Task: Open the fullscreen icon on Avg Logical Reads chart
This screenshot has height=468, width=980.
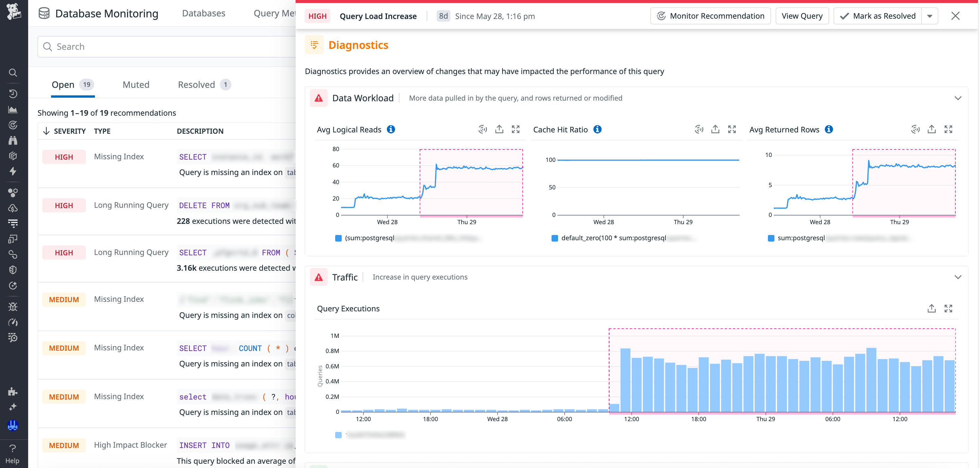Action: coord(516,129)
